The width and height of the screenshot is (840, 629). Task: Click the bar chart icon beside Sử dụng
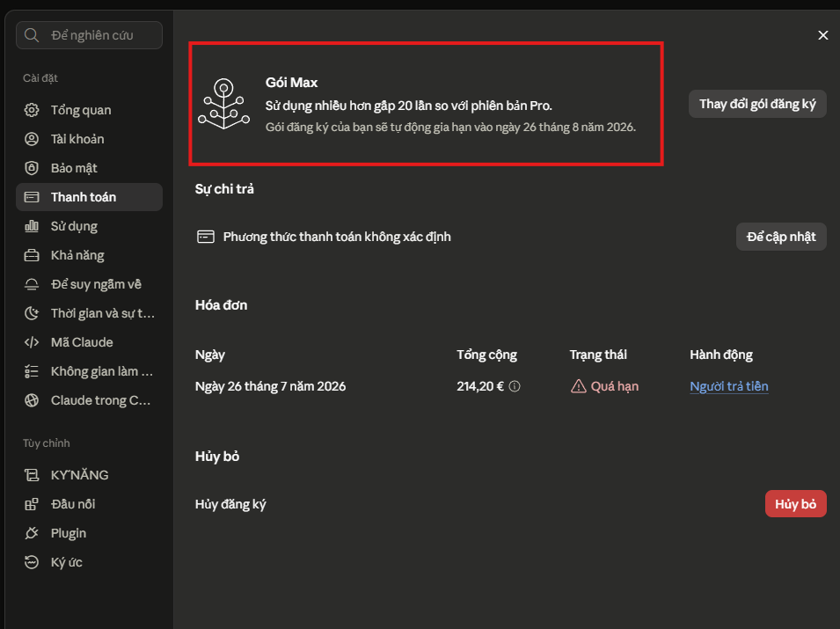click(x=32, y=226)
